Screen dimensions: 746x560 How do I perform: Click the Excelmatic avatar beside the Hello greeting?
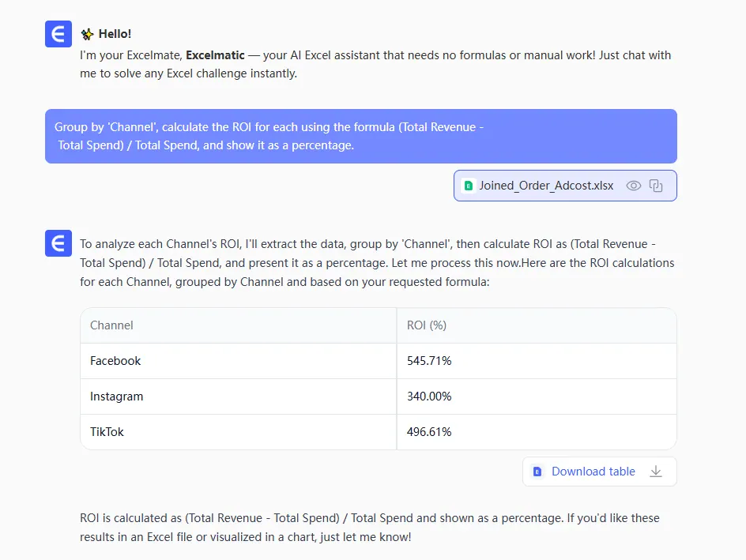point(58,34)
